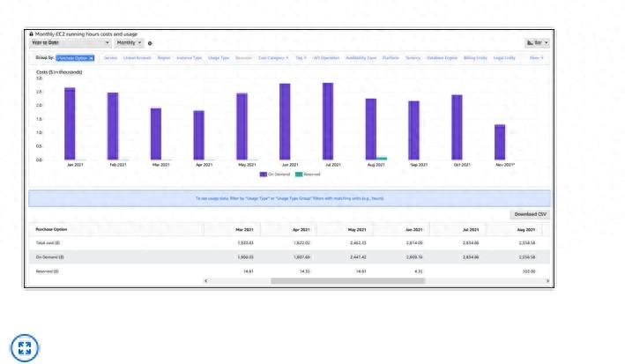Screen dimensions: 625x364
Task: Click the Download CSV button
Action: (530, 214)
